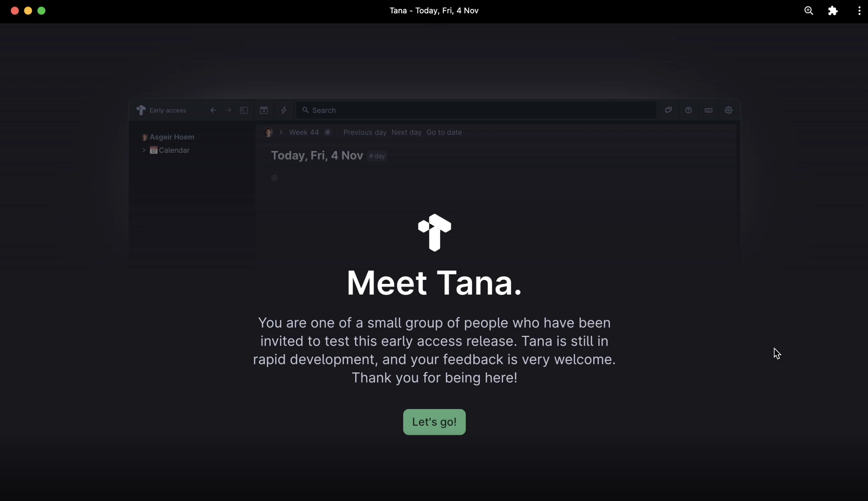Go back using the left arrow icon

213,110
